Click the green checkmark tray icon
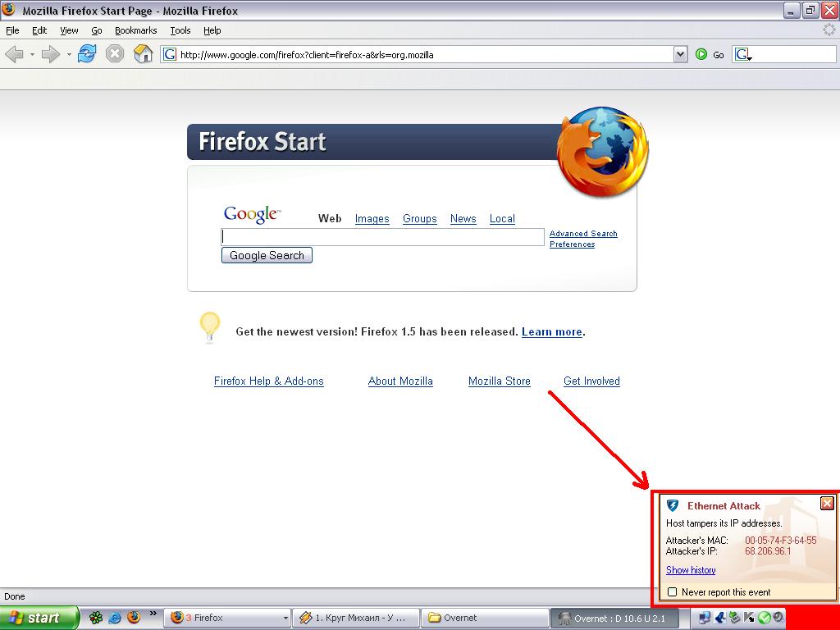This screenshot has height=630, width=840. click(x=764, y=618)
